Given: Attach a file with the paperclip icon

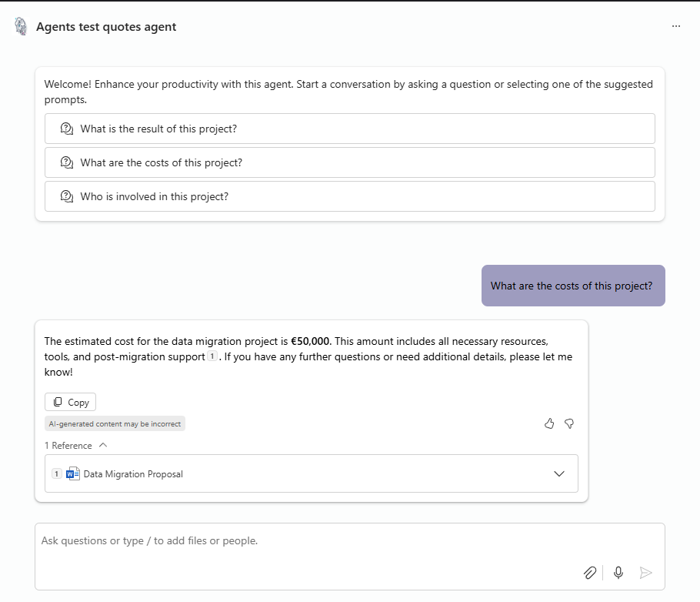Looking at the screenshot, I should (590, 573).
